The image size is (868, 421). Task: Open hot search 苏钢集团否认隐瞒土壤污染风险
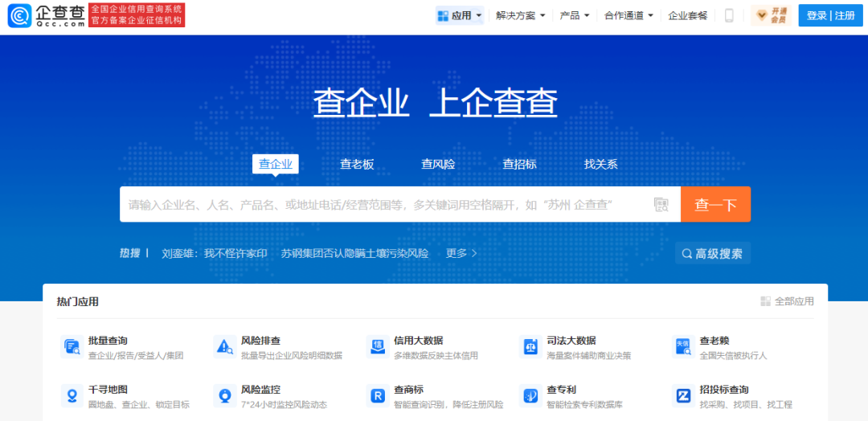(355, 253)
